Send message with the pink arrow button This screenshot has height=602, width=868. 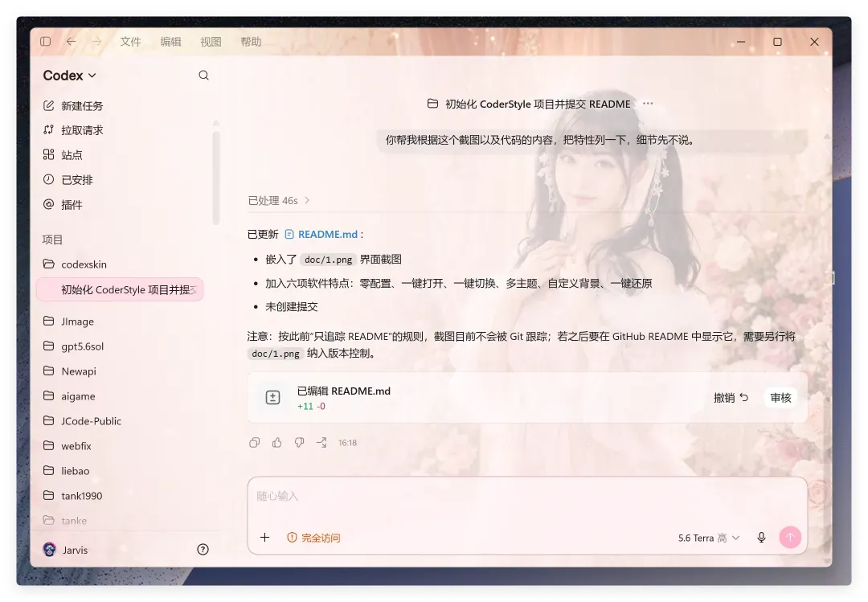pos(791,537)
